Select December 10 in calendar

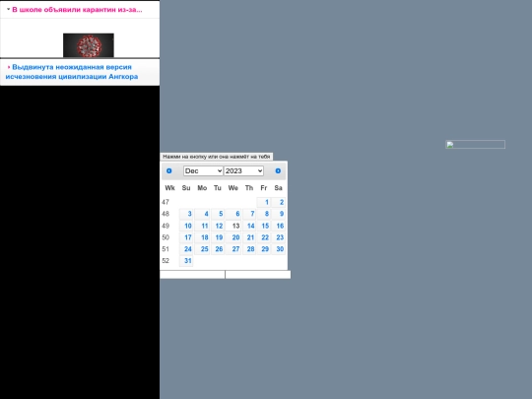click(x=186, y=226)
